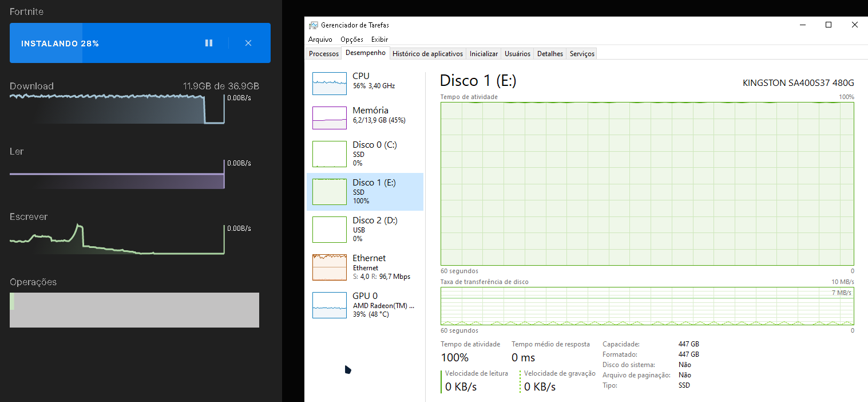Click the Capacidade label in disk details
The image size is (868, 402).
pyautogui.click(x=621, y=344)
